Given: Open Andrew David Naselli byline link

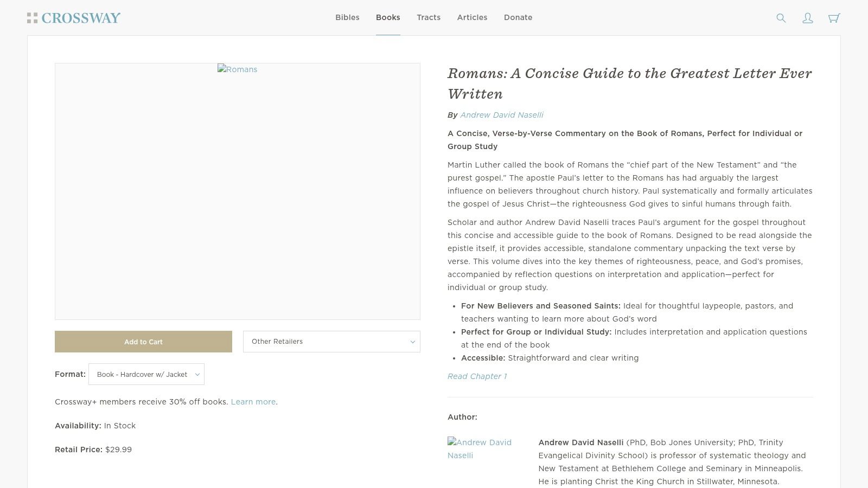Looking at the screenshot, I should pyautogui.click(x=502, y=115).
